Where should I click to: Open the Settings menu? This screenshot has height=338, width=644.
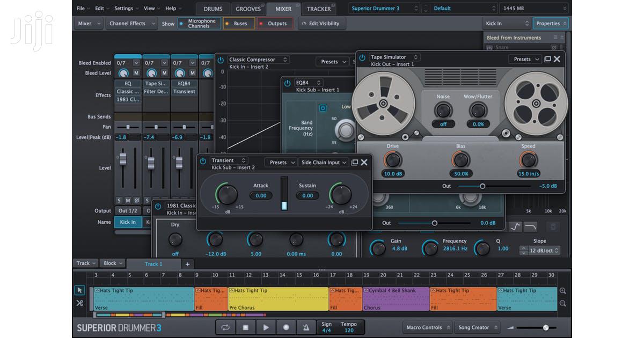point(126,9)
